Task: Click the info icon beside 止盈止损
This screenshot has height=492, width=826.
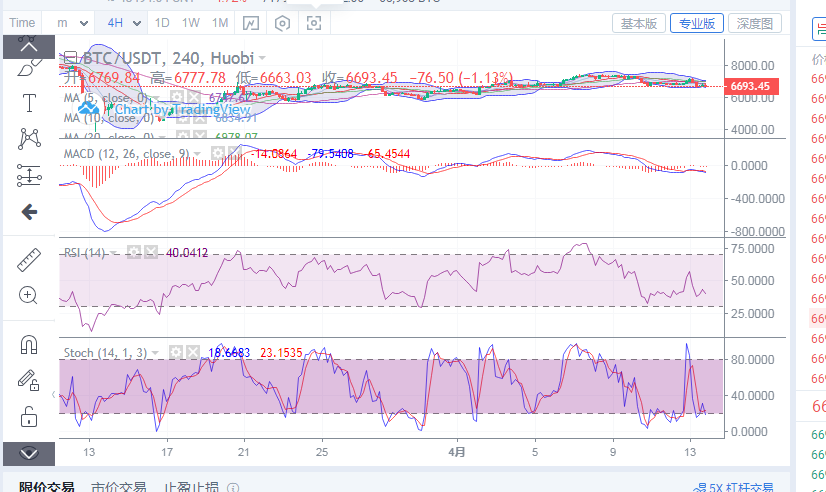Action: coord(233,488)
